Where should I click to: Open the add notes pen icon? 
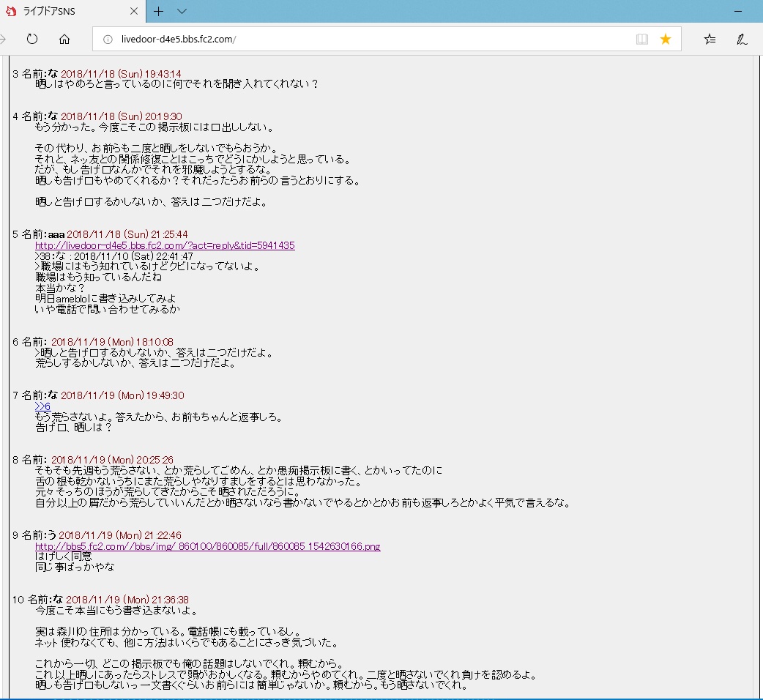pyautogui.click(x=742, y=39)
